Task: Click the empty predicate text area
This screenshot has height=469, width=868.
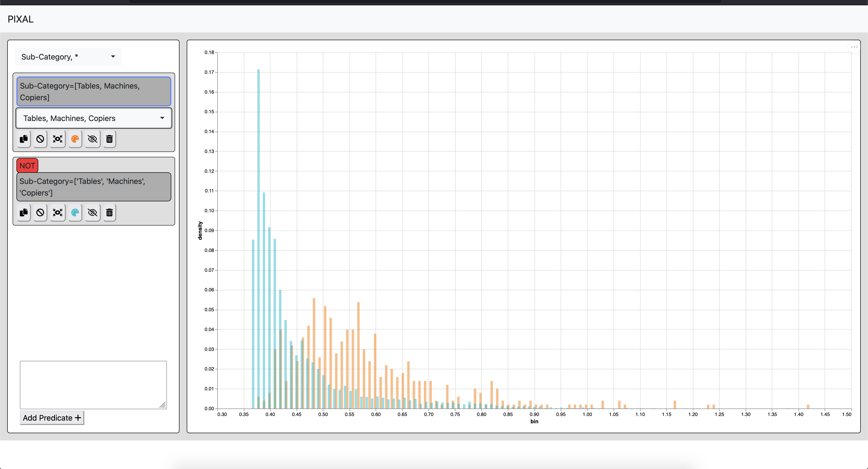Action: tap(93, 385)
